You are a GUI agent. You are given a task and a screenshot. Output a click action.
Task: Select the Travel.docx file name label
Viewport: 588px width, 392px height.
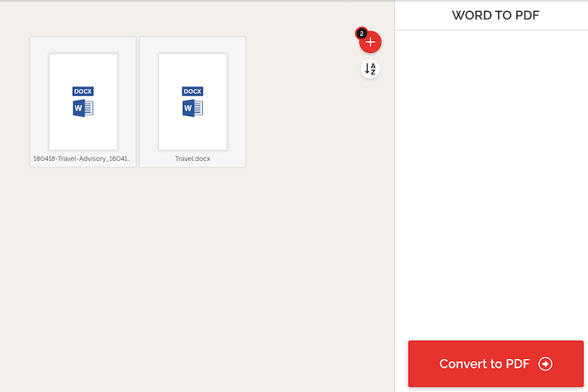click(193, 159)
